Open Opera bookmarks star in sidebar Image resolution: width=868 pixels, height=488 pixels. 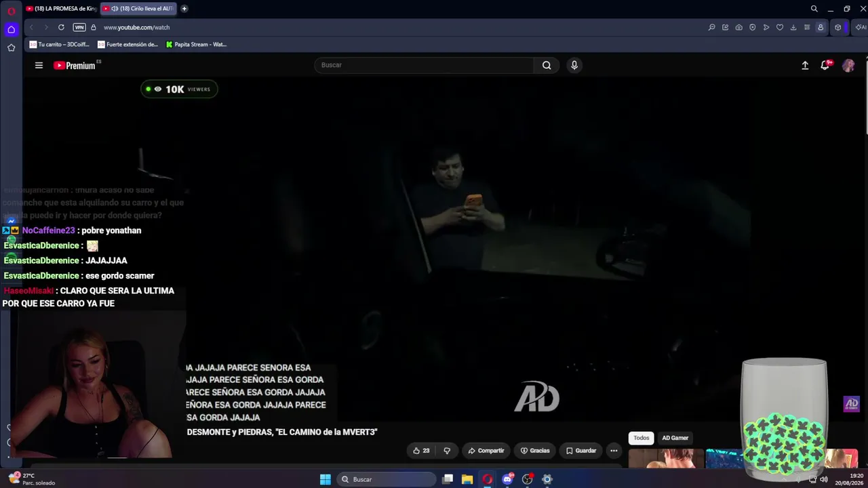[x=12, y=48]
